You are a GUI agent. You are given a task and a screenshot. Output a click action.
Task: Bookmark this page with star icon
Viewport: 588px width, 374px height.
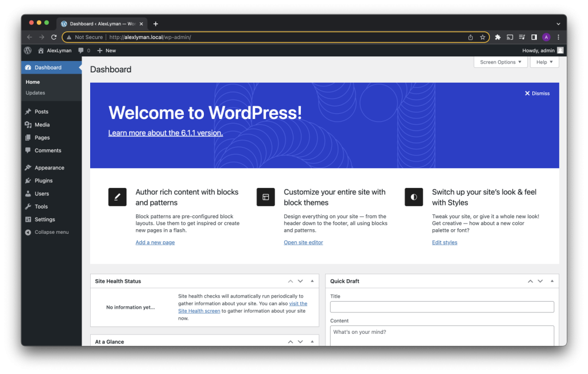(x=483, y=37)
